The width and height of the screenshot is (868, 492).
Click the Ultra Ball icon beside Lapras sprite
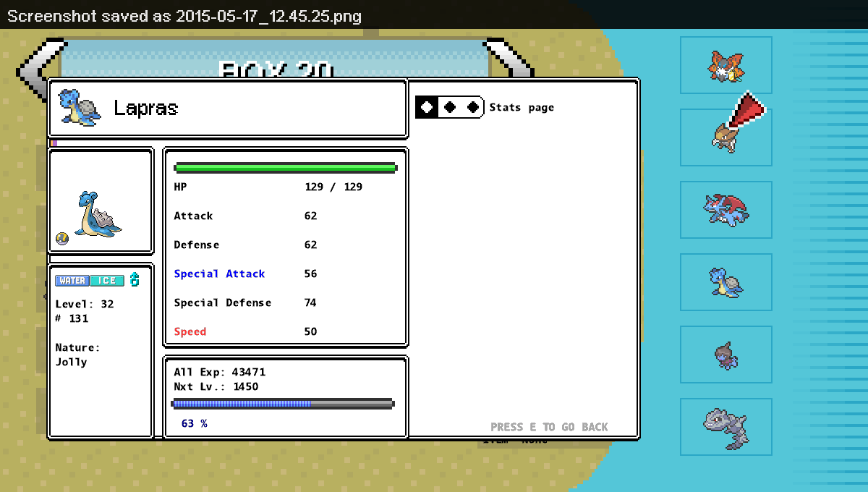[x=62, y=239]
